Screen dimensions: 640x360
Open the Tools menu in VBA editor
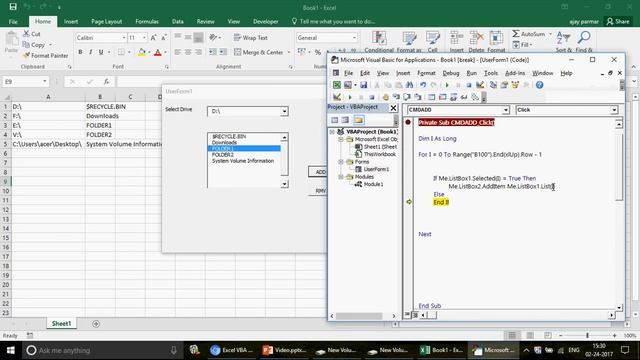point(491,73)
